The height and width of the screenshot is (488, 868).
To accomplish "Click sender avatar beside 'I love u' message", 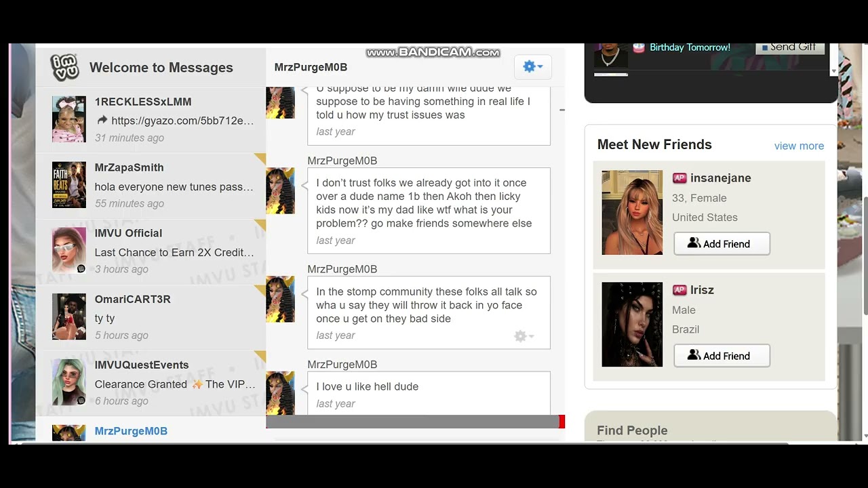I will point(280,393).
